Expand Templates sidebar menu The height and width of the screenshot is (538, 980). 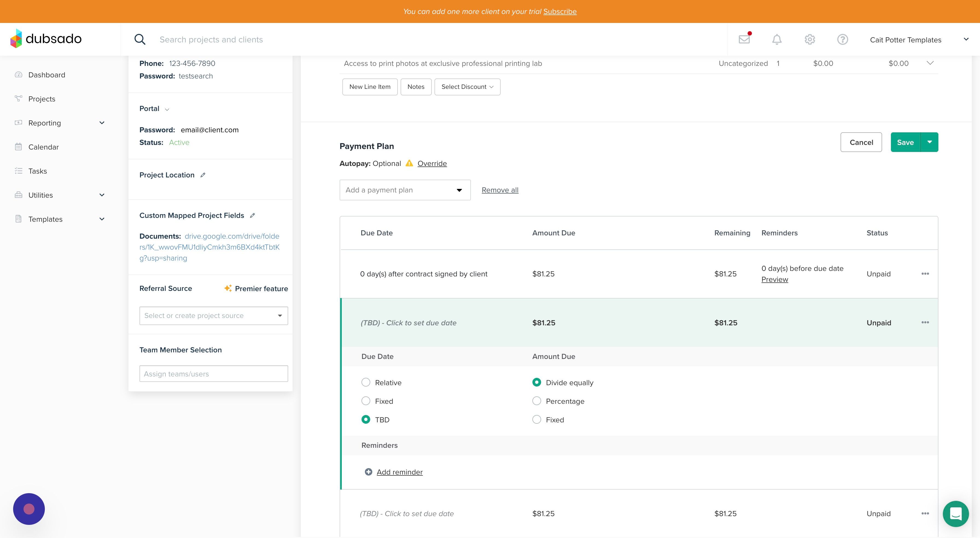coord(101,219)
